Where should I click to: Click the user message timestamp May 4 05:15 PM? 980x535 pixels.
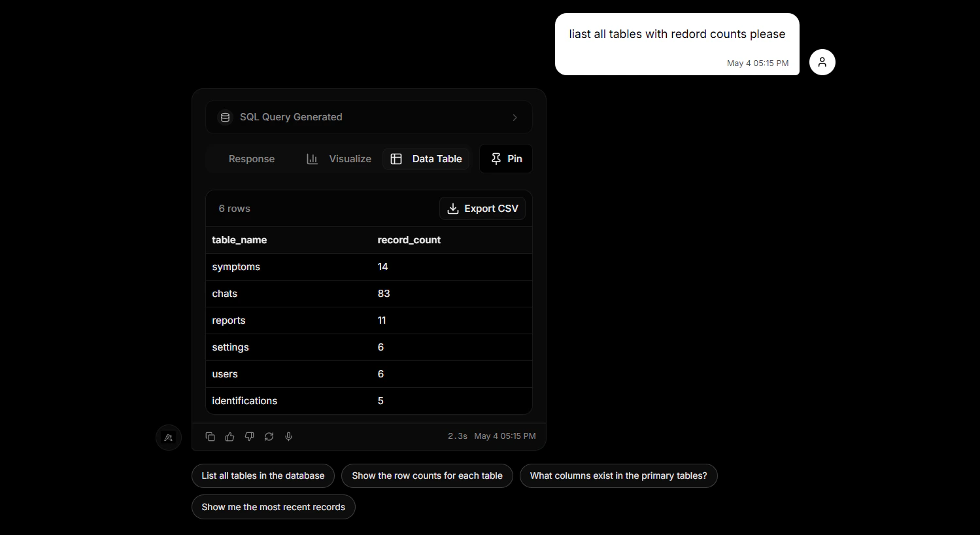(758, 63)
